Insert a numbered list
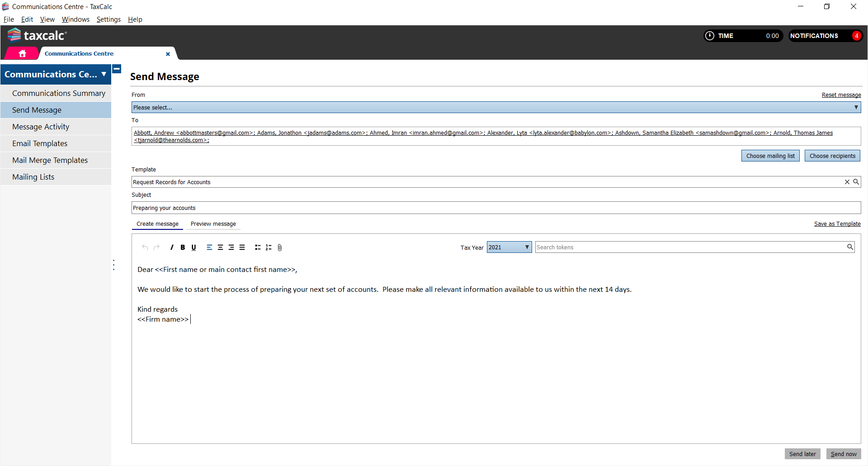The height and width of the screenshot is (466, 868). pyautogui.click(x=269, y=247)
